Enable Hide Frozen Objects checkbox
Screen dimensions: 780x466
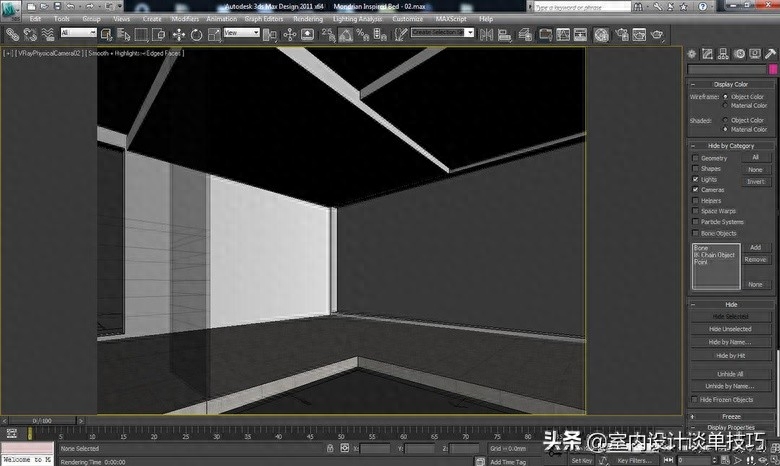click(694, 399)
